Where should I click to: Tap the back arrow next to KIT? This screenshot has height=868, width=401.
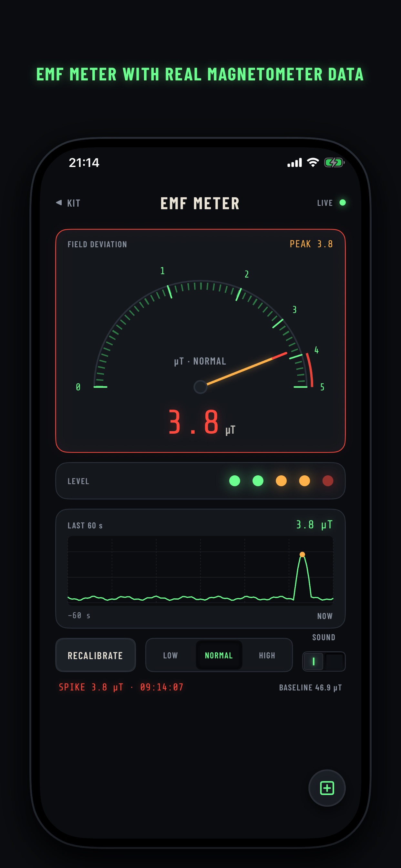59,202
